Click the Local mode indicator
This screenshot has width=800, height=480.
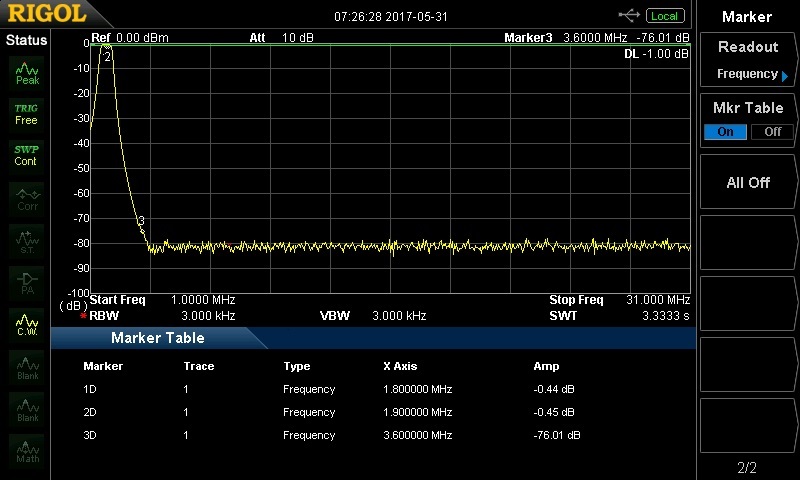664,16
